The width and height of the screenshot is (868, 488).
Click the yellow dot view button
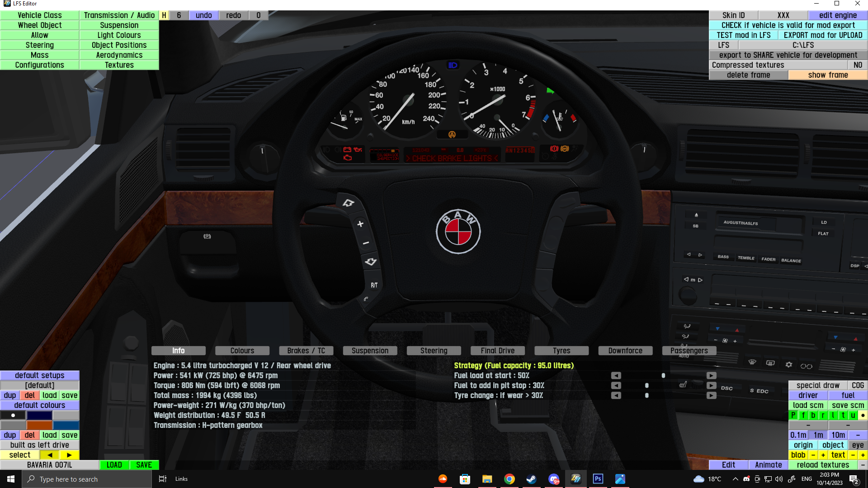point(863,415)
